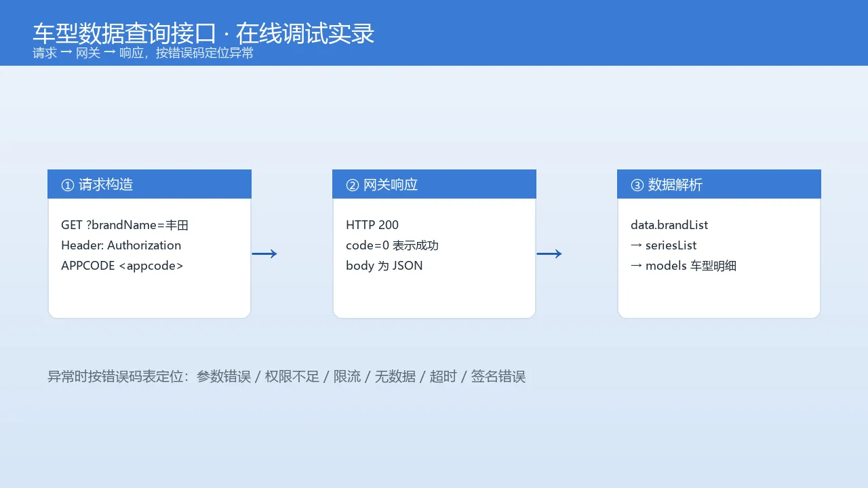This screenshot has height=488, width=868.
Task: Click the 签名错误 text in footer
Action: click(498, 376)
